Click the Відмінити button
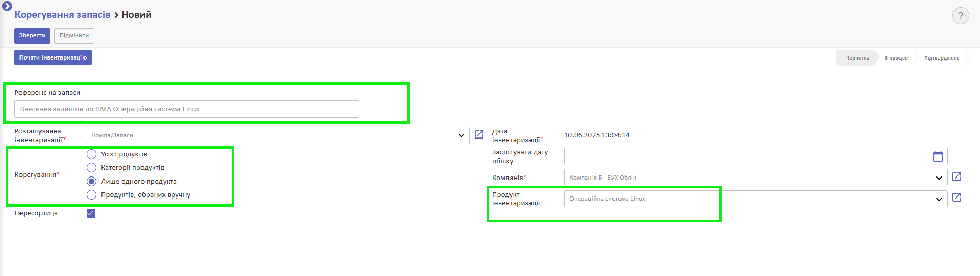The image size is (980, 276). (x=74, y=36)
